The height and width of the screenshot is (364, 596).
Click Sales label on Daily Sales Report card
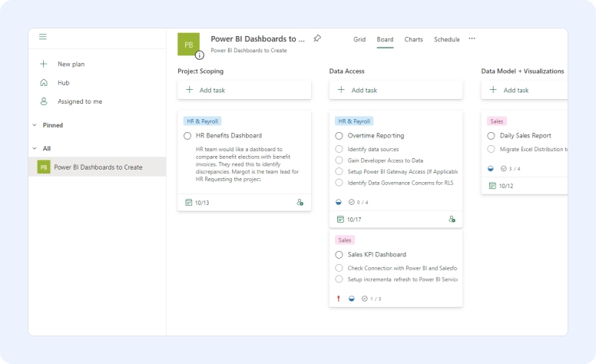point(496,121)
